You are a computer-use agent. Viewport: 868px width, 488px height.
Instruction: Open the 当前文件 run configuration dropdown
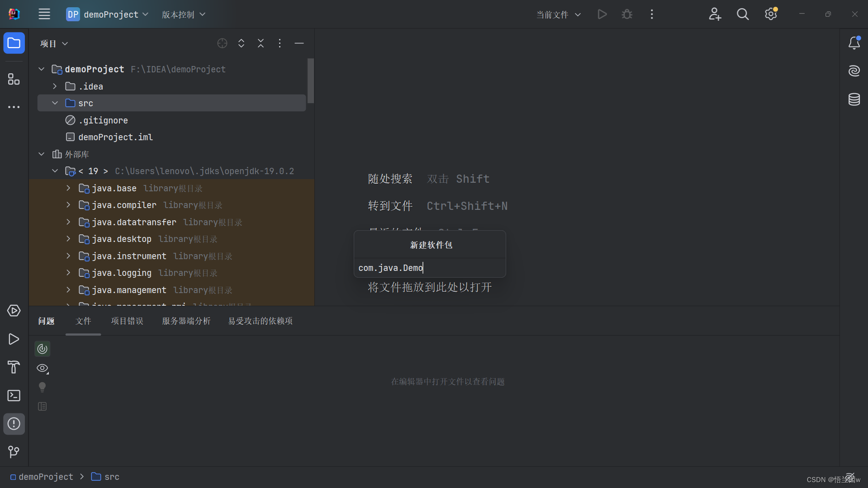pos(559,14)
